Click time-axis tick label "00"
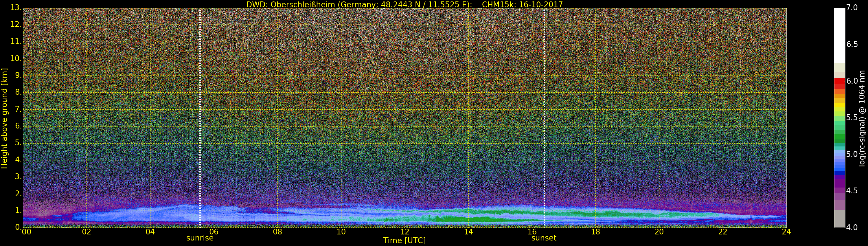 pos(26,232)
